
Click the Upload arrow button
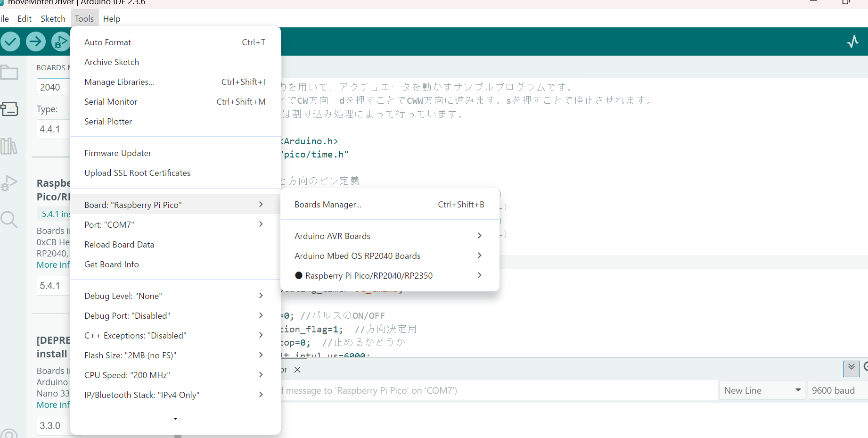(x=36, y=41)
